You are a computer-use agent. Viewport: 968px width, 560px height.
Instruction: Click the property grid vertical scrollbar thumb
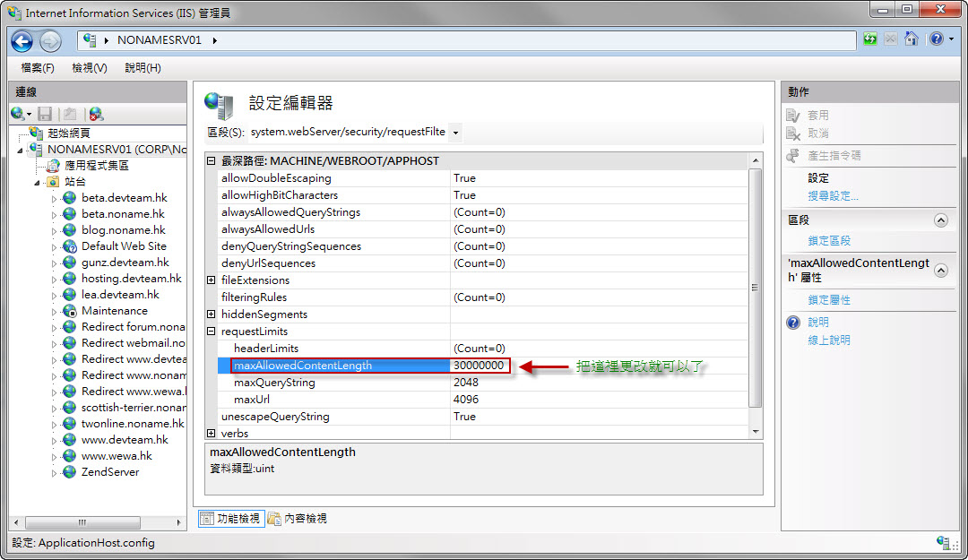(755, 288)
